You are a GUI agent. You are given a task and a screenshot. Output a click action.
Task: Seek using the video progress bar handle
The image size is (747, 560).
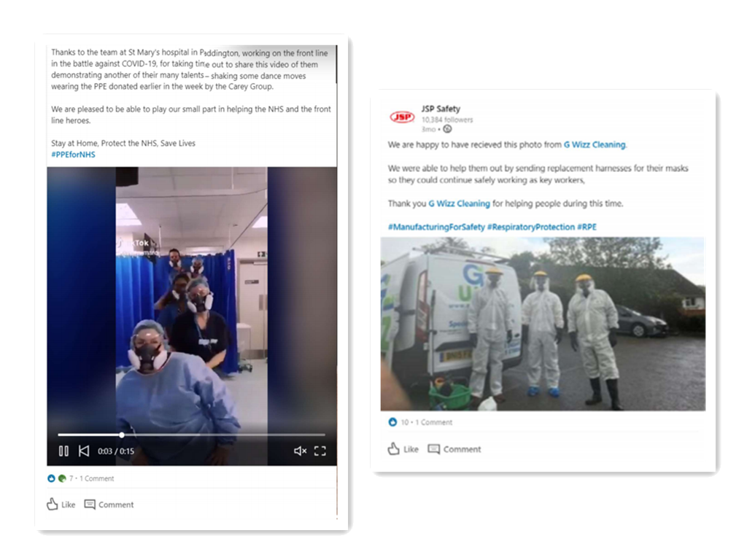click(122, 435)
